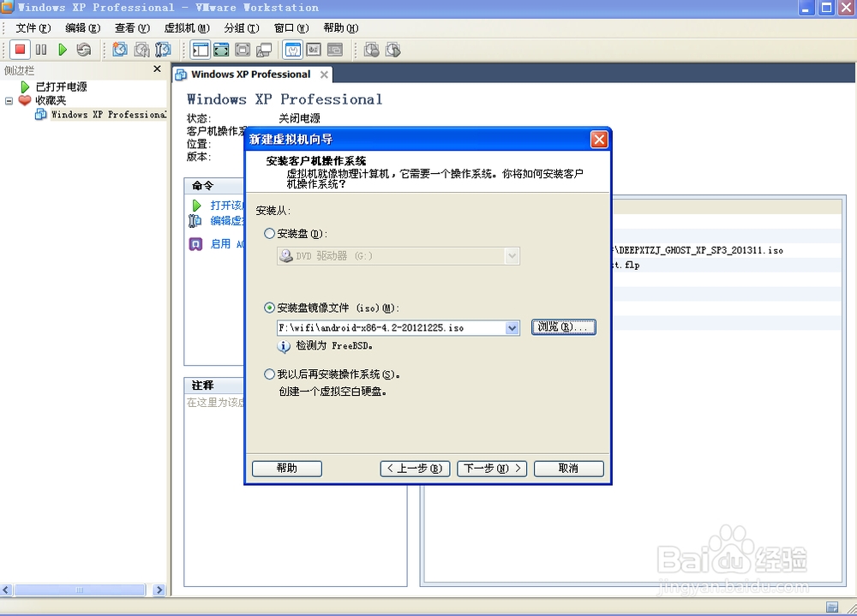This screenshot has height=616, width=857.
Task: Click the suspend (pause) toolbar icon
Action: pyautogui.click(x=41, y=50)
